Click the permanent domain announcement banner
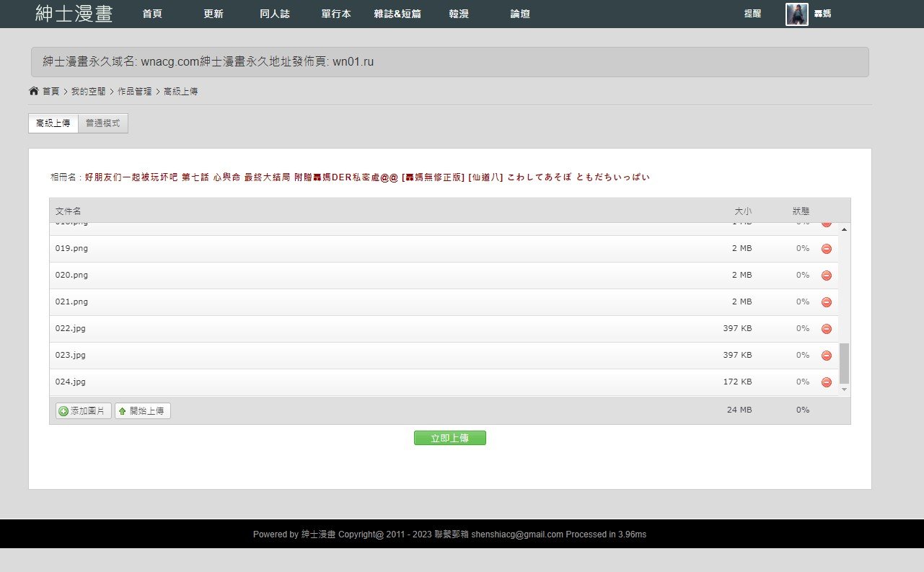This screenshot has height=572, width=924. pos(450,62)
